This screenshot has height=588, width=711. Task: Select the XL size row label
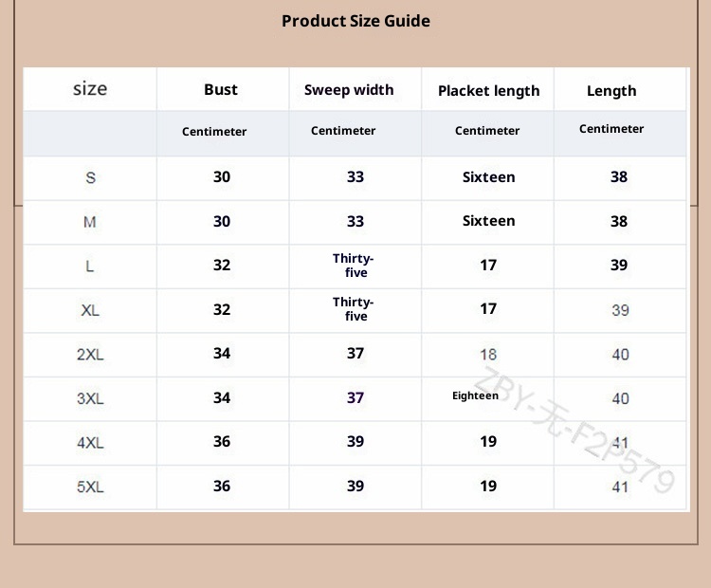[90, 310]
